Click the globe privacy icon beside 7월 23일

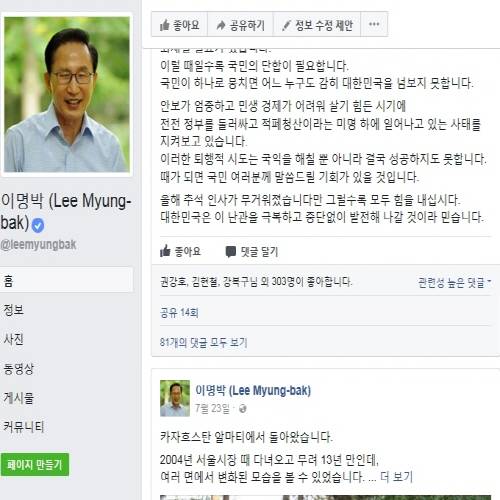pyautogui.click(x=243, y=408)
